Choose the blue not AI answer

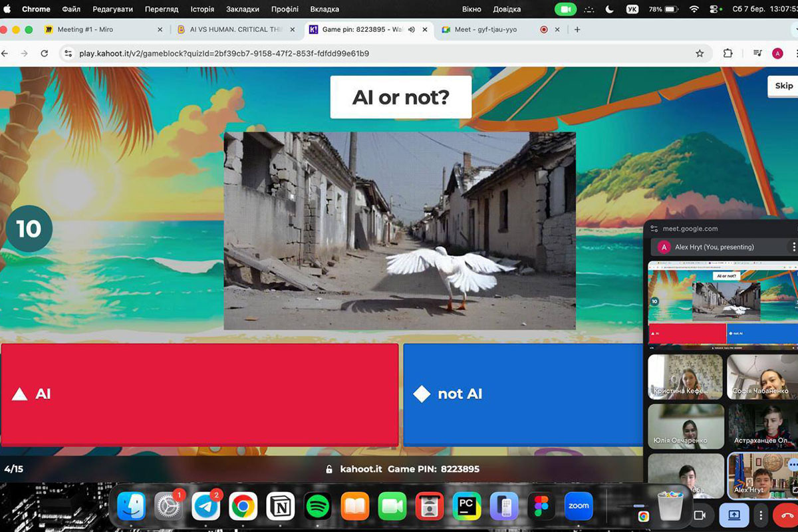tap(523, 394)
